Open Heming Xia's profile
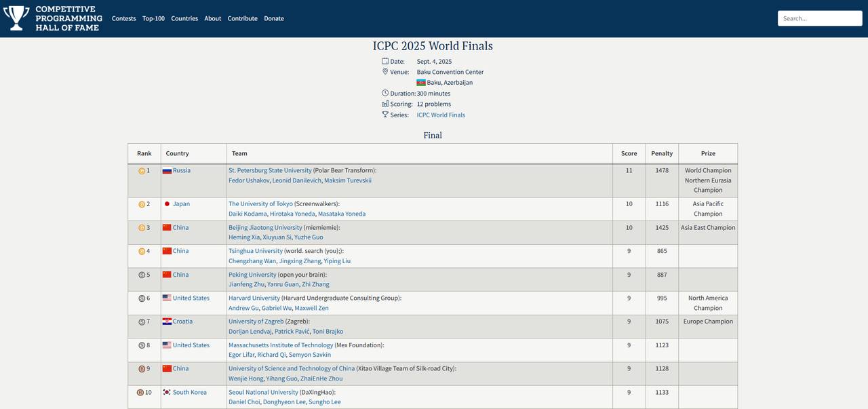This screenshot has width=868, height=409. click(244, 237)
